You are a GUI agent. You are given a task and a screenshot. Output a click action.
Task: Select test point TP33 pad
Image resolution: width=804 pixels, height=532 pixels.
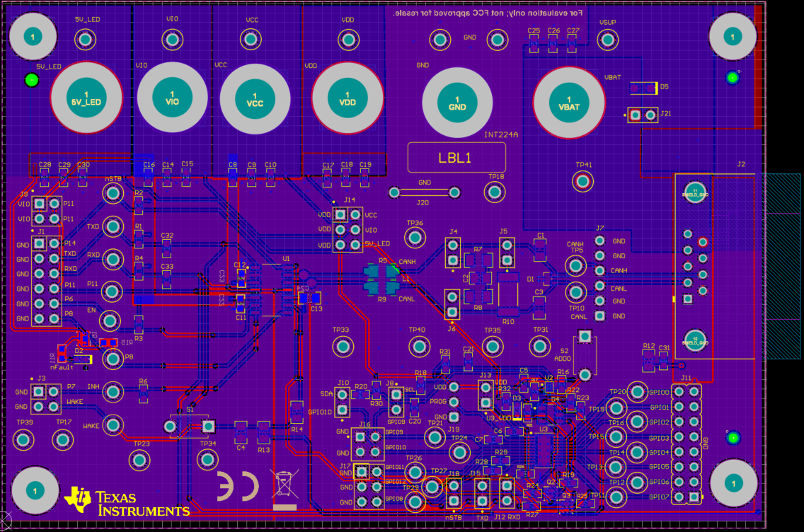coord(342,347)
